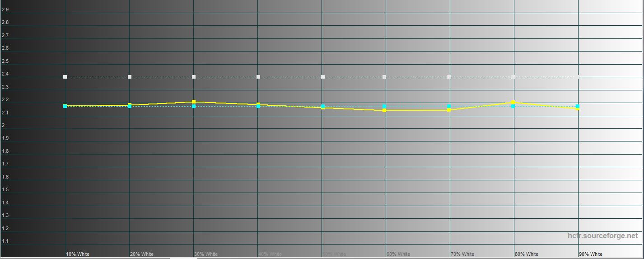Screen dimensions: 644x259
Task: Click the 1.4 gamma axis value
Action: pos(5,202)
